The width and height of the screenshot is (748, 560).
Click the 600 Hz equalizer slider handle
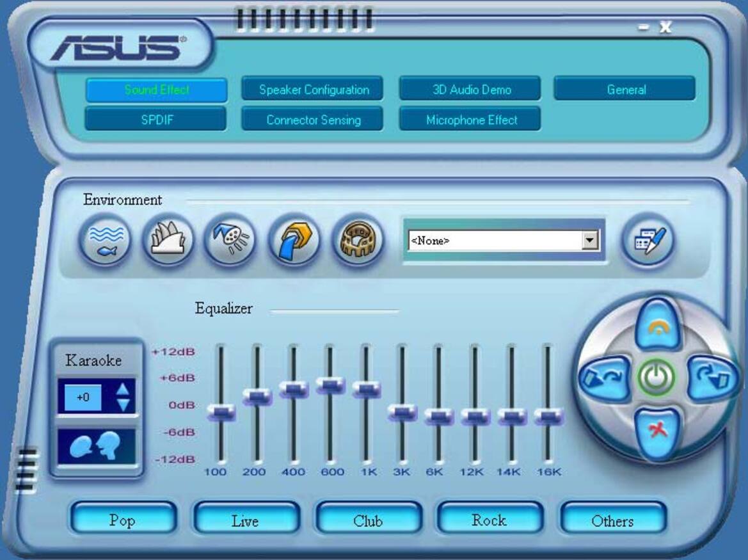(x=330, y=385)
